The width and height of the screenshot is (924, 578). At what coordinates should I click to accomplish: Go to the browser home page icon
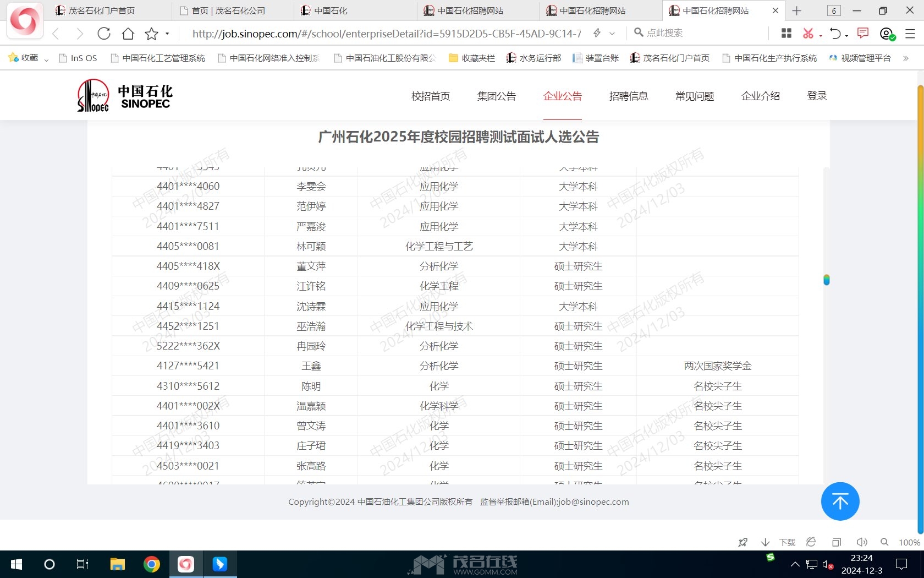coord(128,34)
